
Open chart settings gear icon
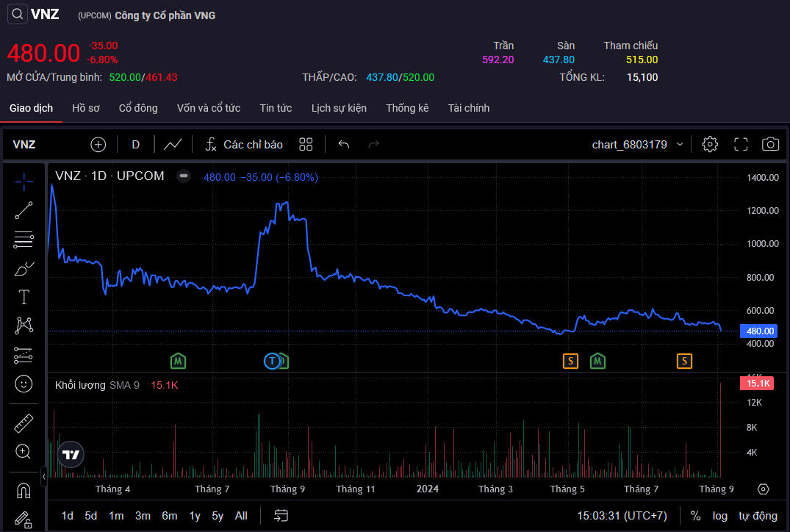point(710,144)
